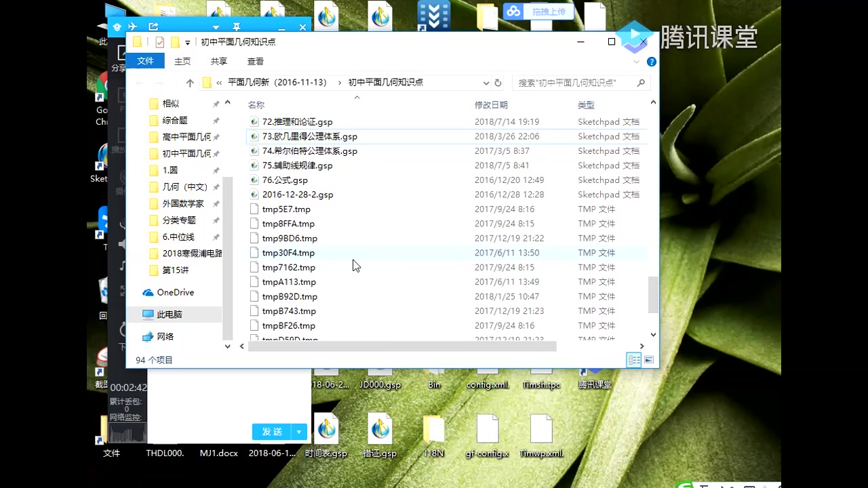
Task: Refresh the current folder view
Action: (x=498, y=83)
